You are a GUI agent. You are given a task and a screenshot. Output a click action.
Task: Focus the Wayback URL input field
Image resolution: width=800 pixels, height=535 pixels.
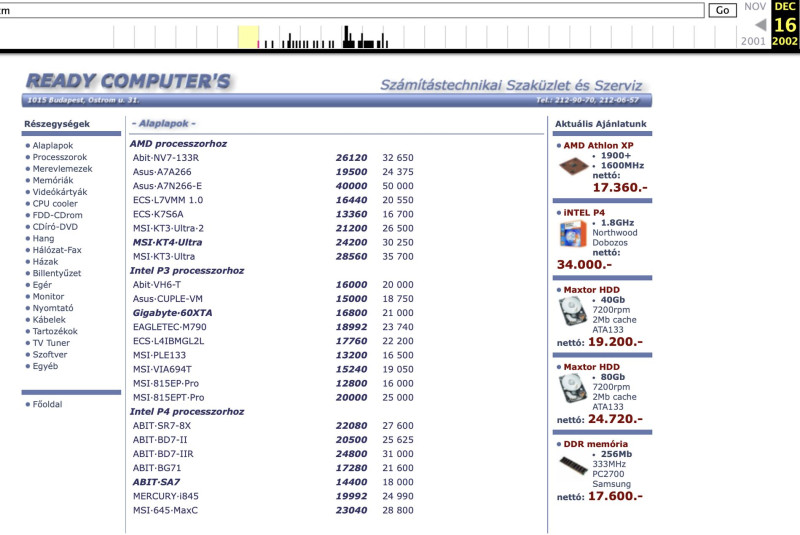[352, 10]
